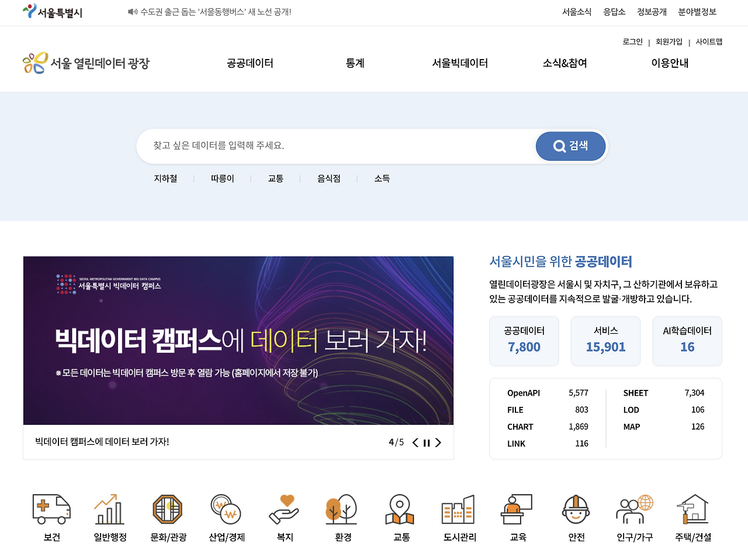The width and height of the screenshot is (748, 560).
Task: Open the 공공데이터 navigation menu
Action: 249,63
